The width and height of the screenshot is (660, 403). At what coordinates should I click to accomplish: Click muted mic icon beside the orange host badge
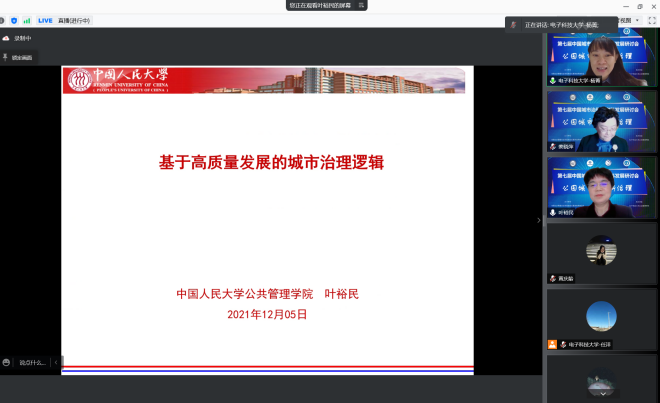click(563, 344)
